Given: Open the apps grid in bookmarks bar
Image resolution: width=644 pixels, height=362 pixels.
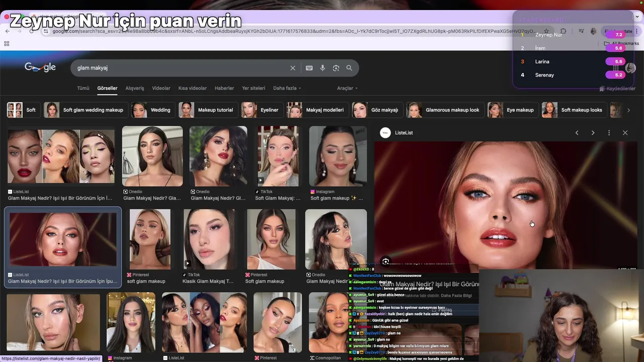Looking at the screenshot, I should (7, 44).
